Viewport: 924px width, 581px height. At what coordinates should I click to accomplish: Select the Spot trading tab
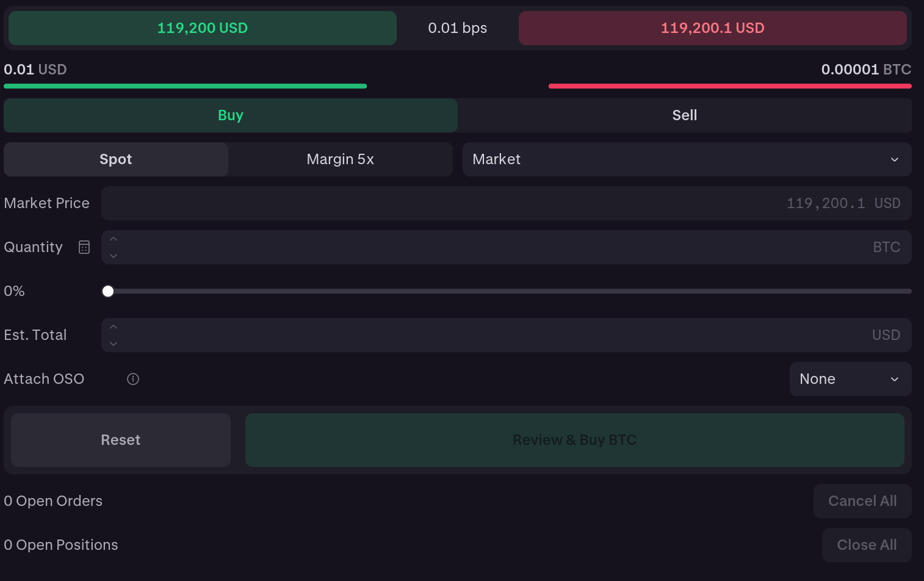pyautogui.click(x=115, y=159)
